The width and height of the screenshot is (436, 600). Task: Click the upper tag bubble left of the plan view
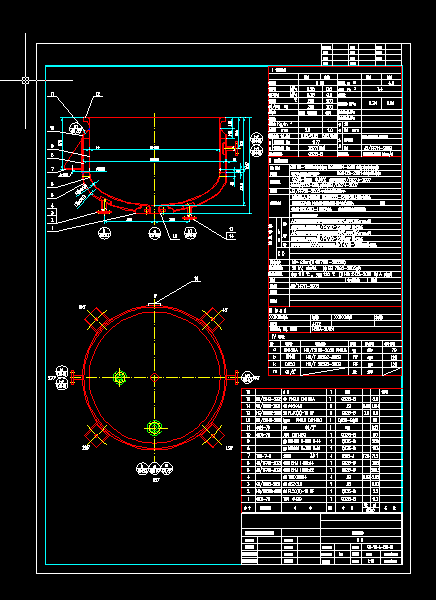[x=62, y=371]
